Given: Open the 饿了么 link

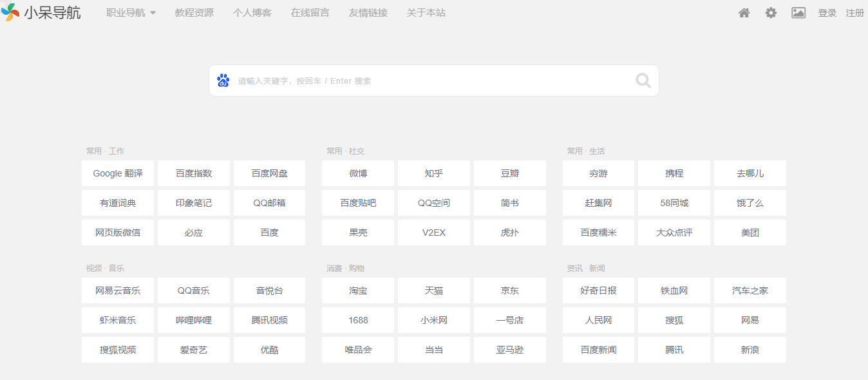Looking at the screenshot, I should 750,203.
